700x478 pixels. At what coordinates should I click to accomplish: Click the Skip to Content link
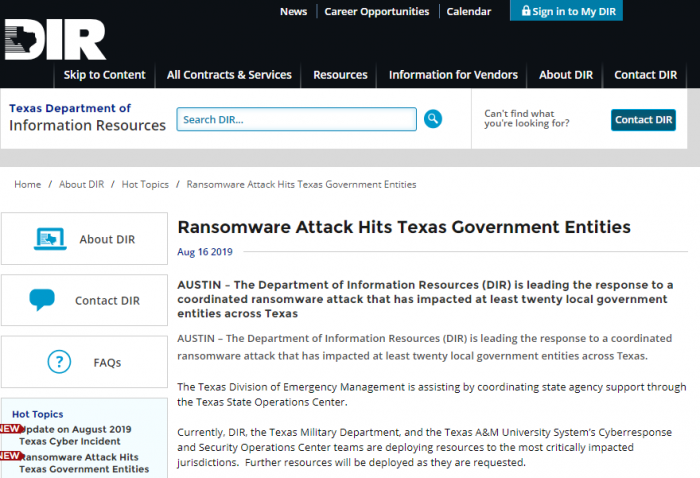point(104,75)
